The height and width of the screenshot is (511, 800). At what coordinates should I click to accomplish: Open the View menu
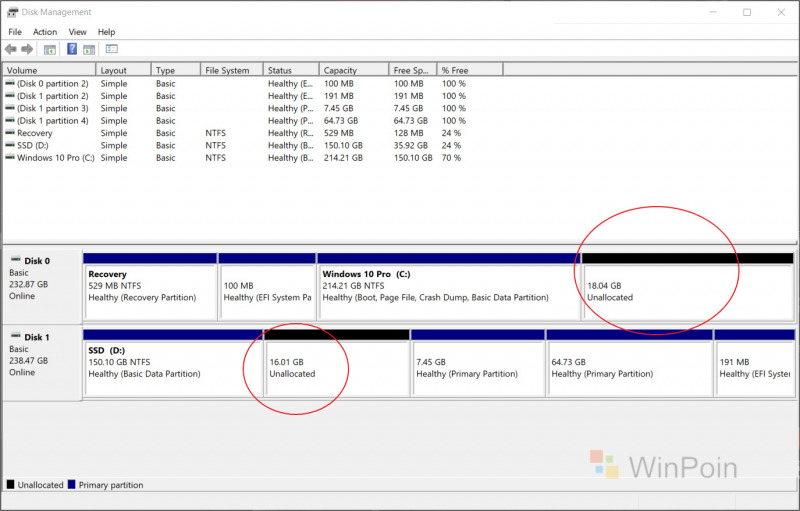(x=78, y=32)
